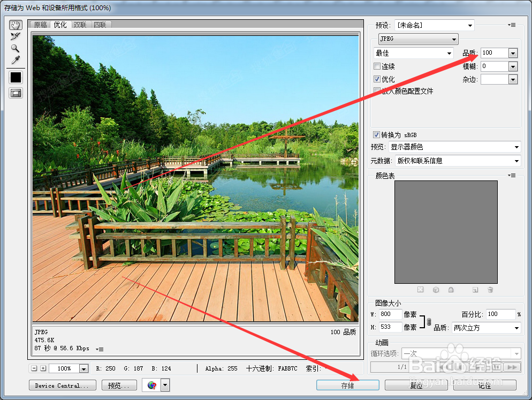Viewport: 532px width, 400px height.
Task: Open the browser selection dropdown arrow
Action: [x=165, y=385]
